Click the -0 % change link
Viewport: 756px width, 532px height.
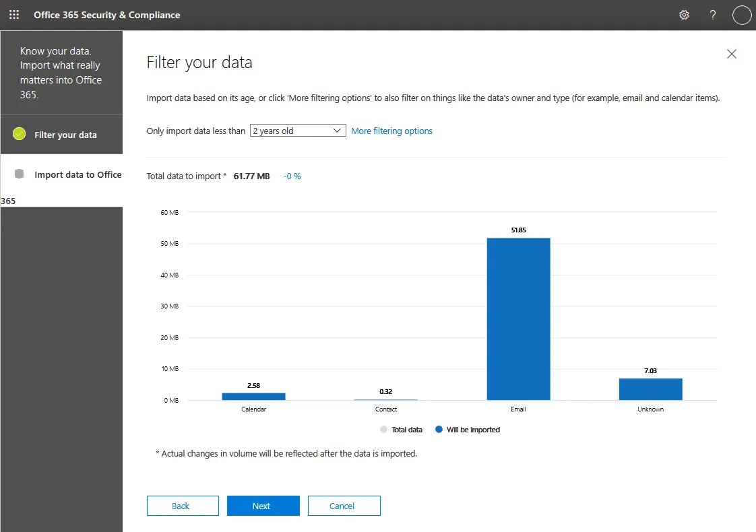coord(292,176)
